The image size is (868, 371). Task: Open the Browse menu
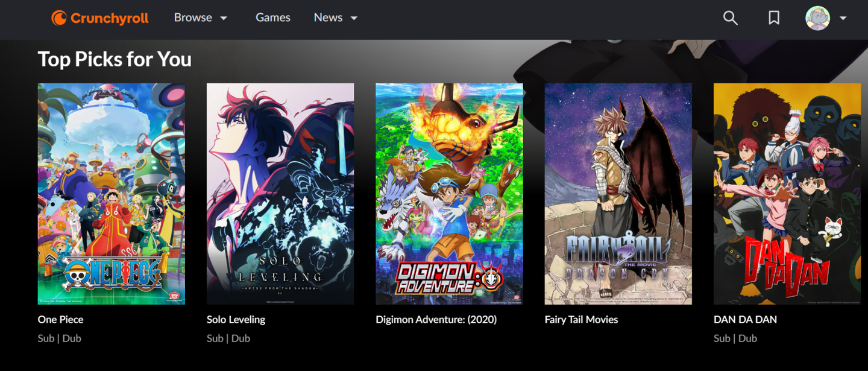click(193, 17)
